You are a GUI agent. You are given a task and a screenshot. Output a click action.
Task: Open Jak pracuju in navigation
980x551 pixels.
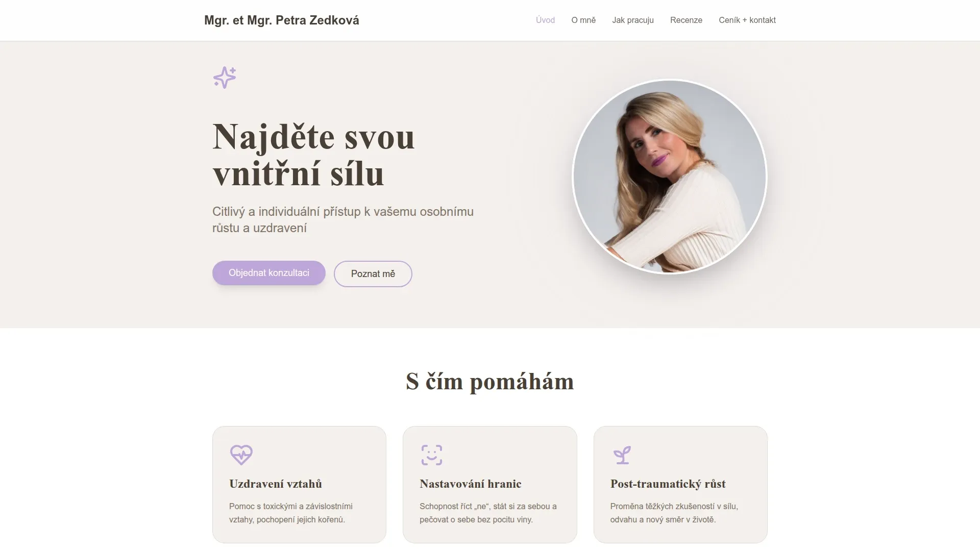pyautogui.click(x=633, y=20)
